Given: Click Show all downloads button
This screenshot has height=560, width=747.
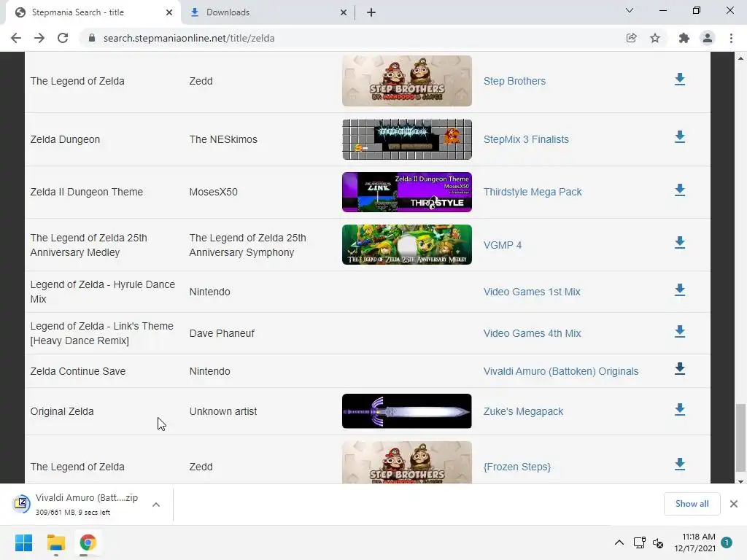Looking at the screenshot, I should [692, 504].
